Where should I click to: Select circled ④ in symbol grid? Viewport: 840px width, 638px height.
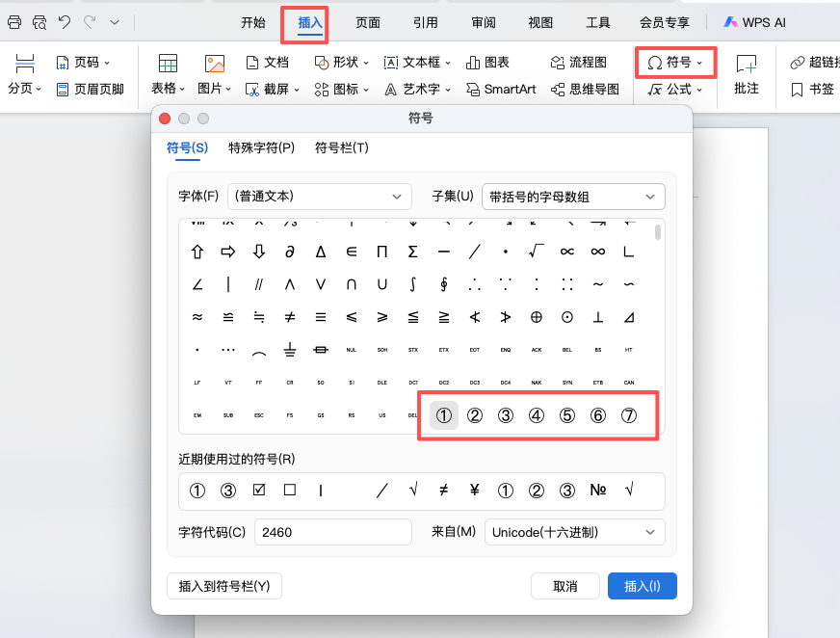coord(537,415)
